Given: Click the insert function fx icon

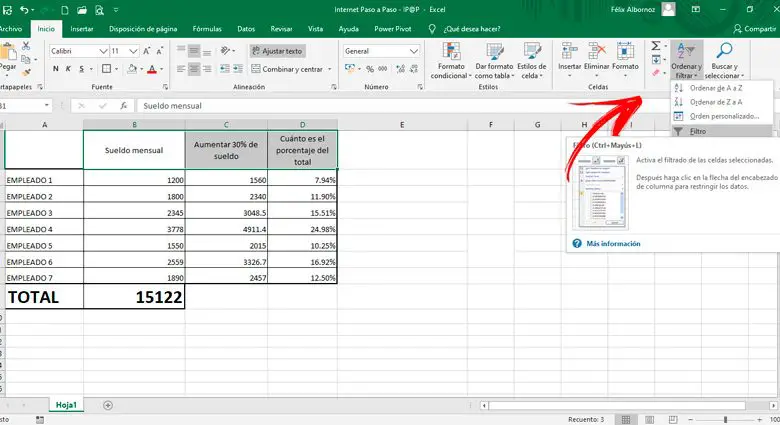Looking at the screenshot, I should pyautogui.click(x=122, y=105).
